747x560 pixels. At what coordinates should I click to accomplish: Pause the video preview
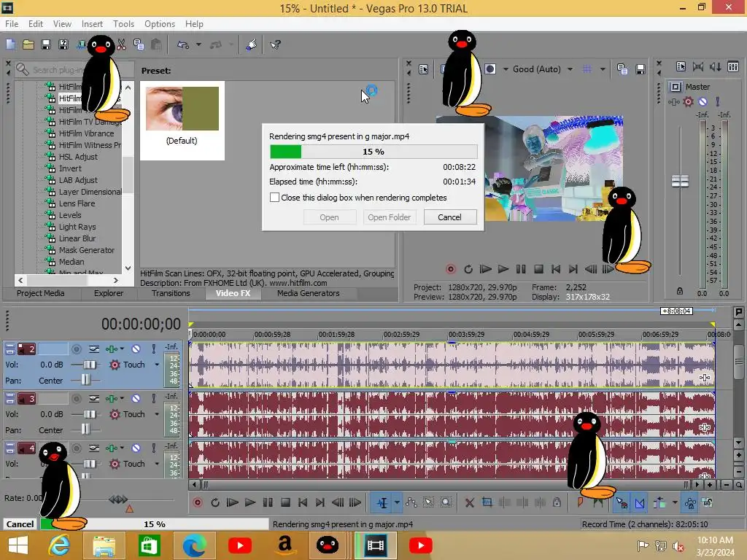(521, 269)
